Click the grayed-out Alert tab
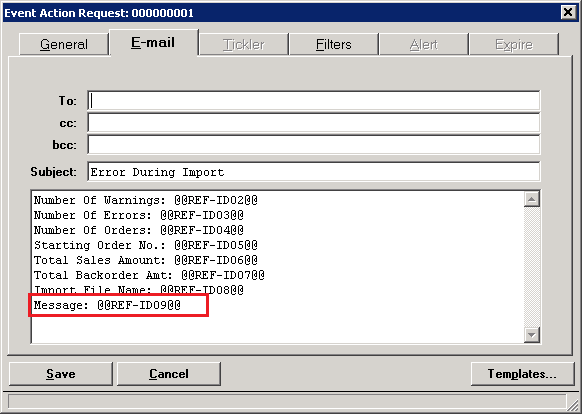The height and width of the screenshot is (414, 582). (424, 45)
